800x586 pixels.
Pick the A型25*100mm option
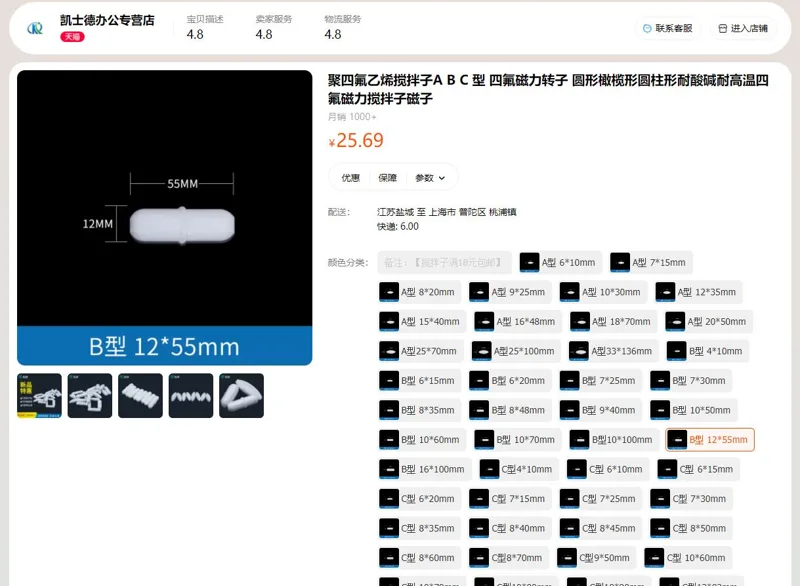pos(516,351)
